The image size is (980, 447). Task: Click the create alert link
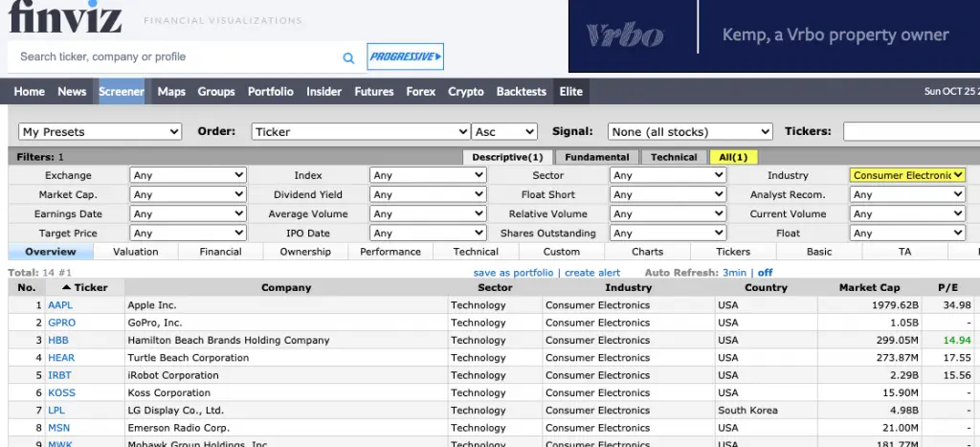[592, 273]
